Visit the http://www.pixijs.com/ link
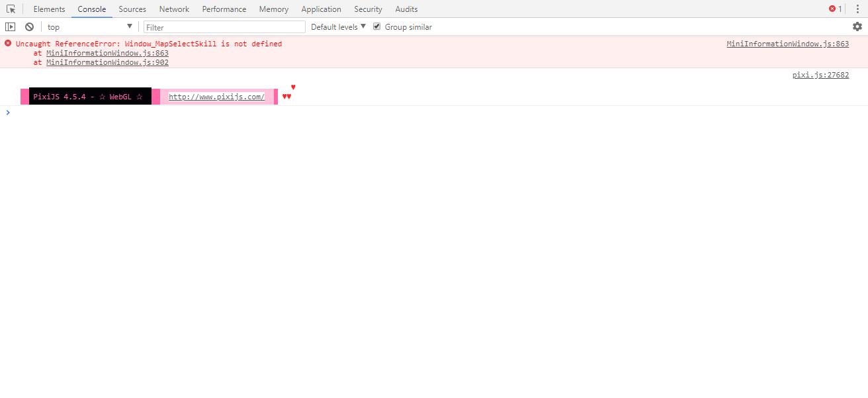This screenshot has height=398, width=868. coord(216,97)
